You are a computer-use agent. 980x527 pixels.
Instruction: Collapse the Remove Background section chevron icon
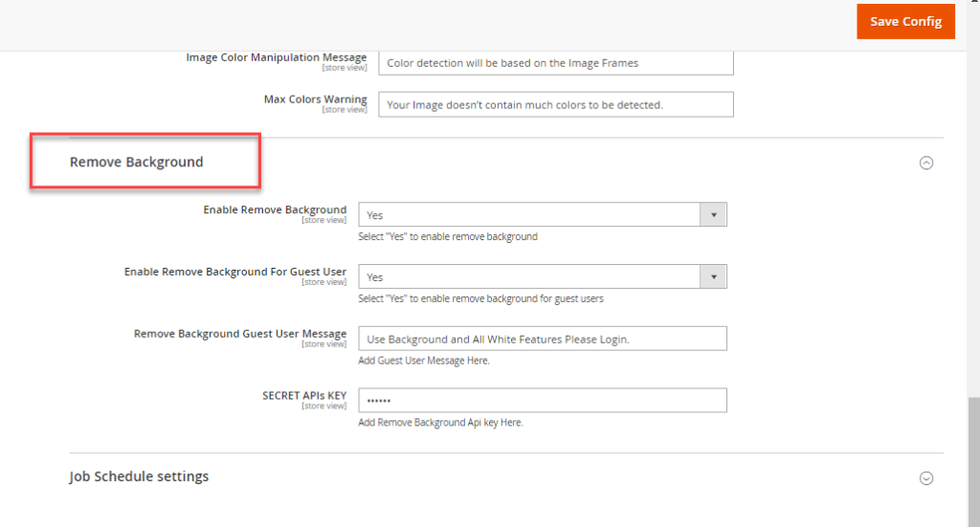point(925,163)
